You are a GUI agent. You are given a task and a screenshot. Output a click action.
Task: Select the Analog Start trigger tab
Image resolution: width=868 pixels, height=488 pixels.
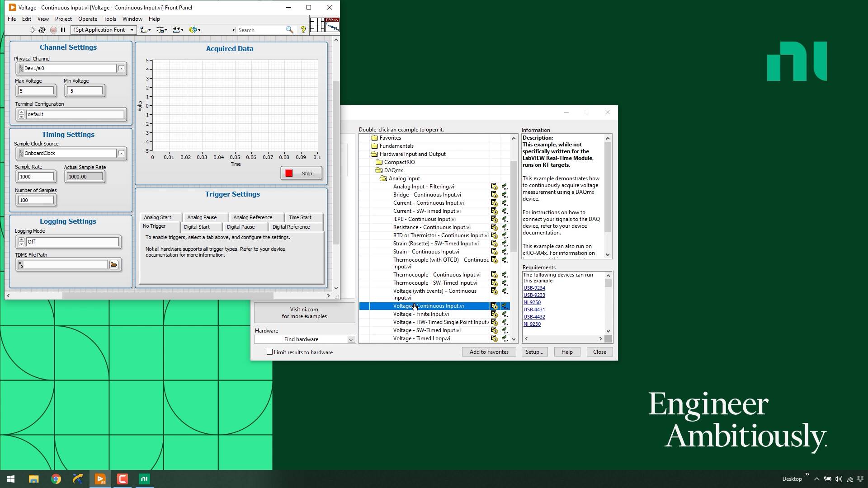159,217
